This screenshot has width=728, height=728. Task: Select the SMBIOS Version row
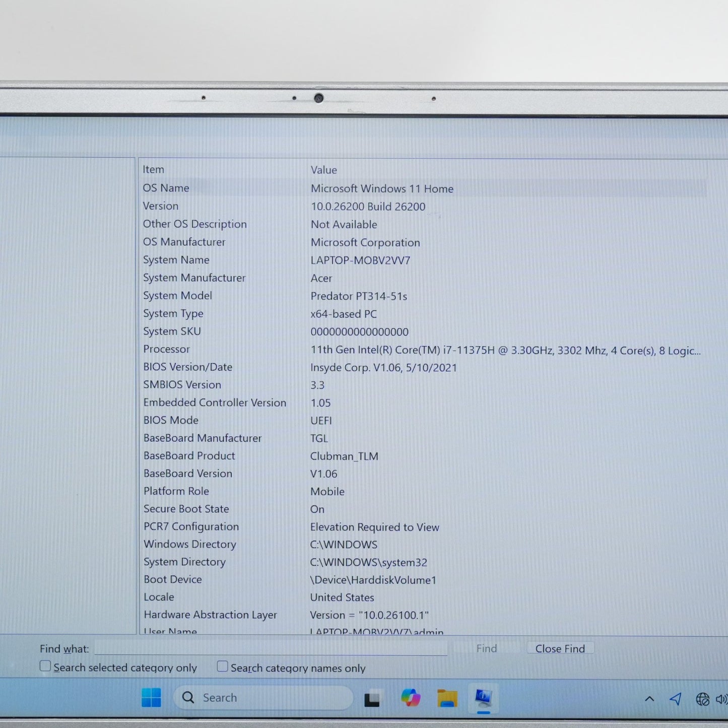tap(423, 385)
